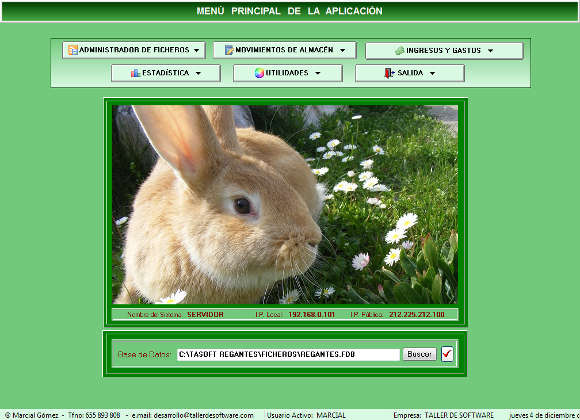Image resolution: width=580 pixels, height=420 pixels.
Task: Expand the Utilidades dropdown arrow
Action: pyautogui.click(x=318, y=73)
